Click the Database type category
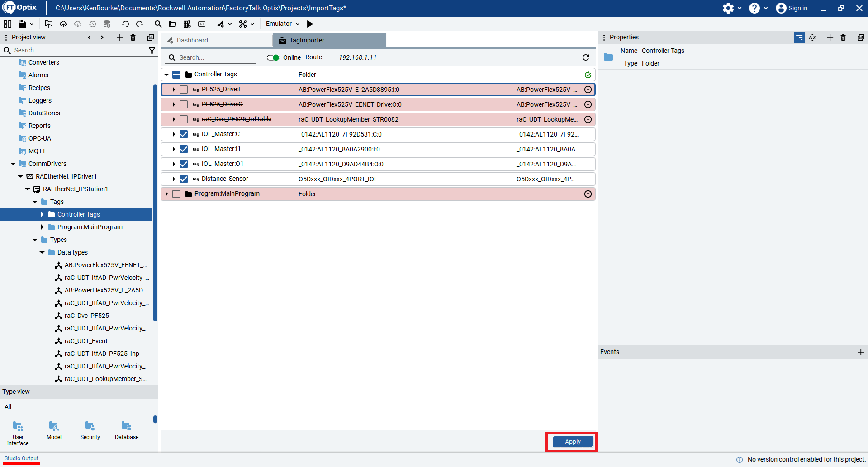Viewport: 868px width, 467px height. pos(127,430)
